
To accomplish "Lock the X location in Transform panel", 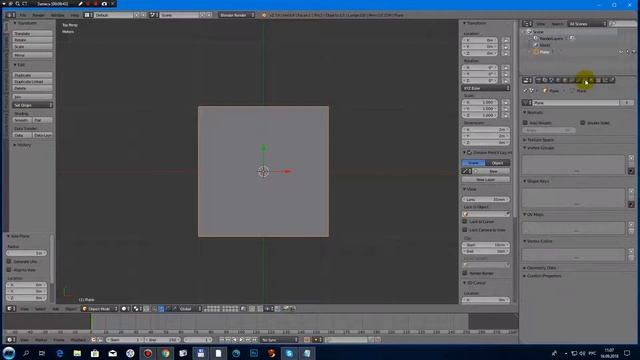I will 506,40.
